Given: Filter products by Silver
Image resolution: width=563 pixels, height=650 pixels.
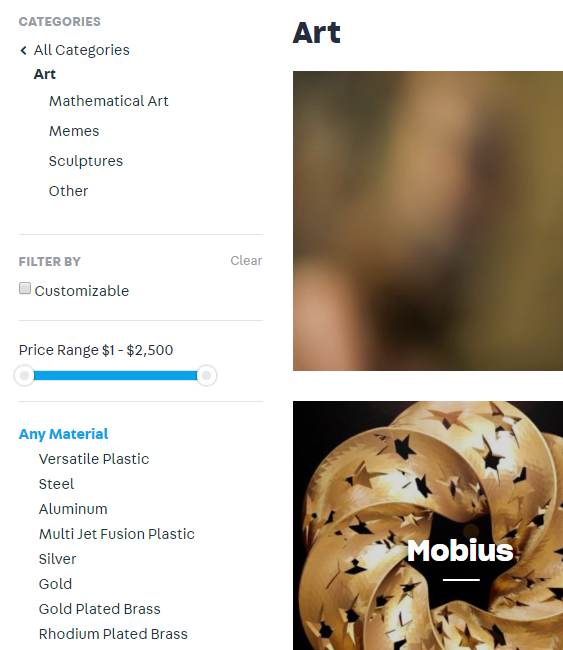Looking at the screenshot, I should pyautogui.click(x=57, y=559).
